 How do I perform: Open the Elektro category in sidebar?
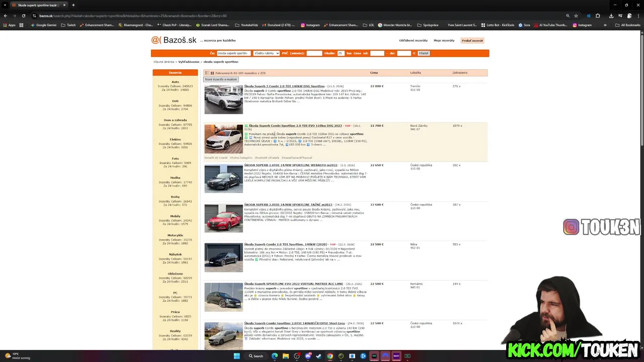[x=175, y=139]
